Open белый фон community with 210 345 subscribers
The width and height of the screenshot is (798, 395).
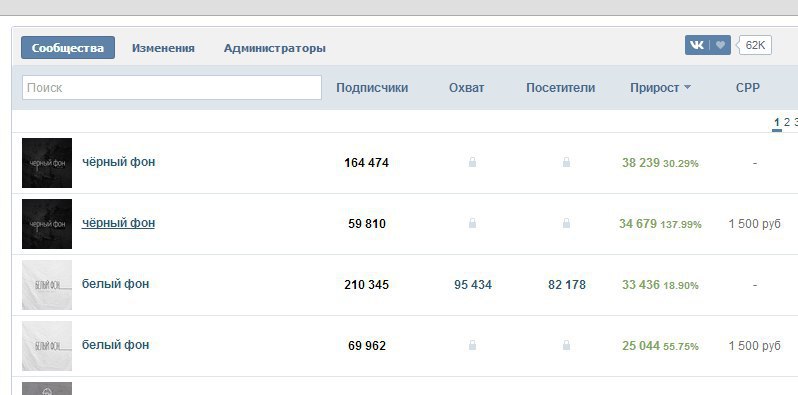(x=116, y=284)
